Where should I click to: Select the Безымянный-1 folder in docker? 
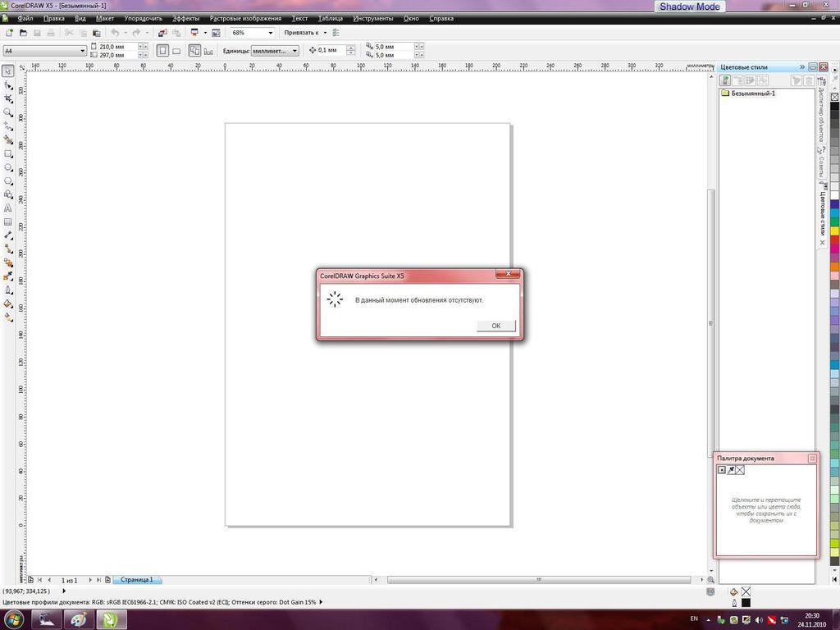(x=748, y=94)
